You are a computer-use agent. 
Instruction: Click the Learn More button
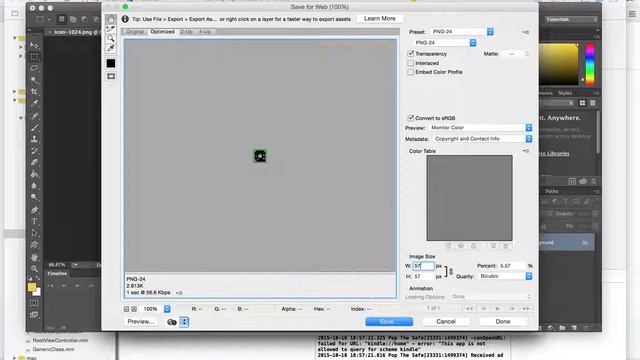click(x=380, y=19)
